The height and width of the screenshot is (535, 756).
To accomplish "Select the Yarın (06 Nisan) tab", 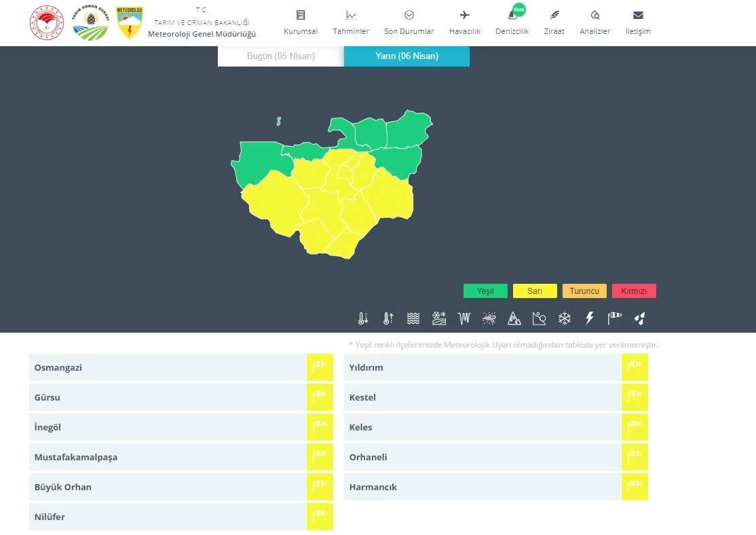I will coord(407,56).
